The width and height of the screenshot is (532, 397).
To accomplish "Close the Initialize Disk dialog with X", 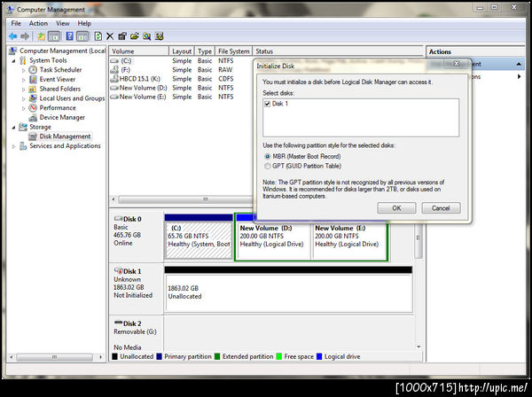I will click(457, 64).
